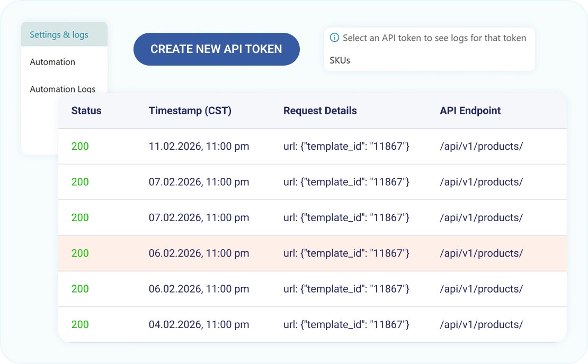The width and height of the screenshot is (588, 364).
Task: Click the API endpoint in the highlighted row
Action: [481, 253]
